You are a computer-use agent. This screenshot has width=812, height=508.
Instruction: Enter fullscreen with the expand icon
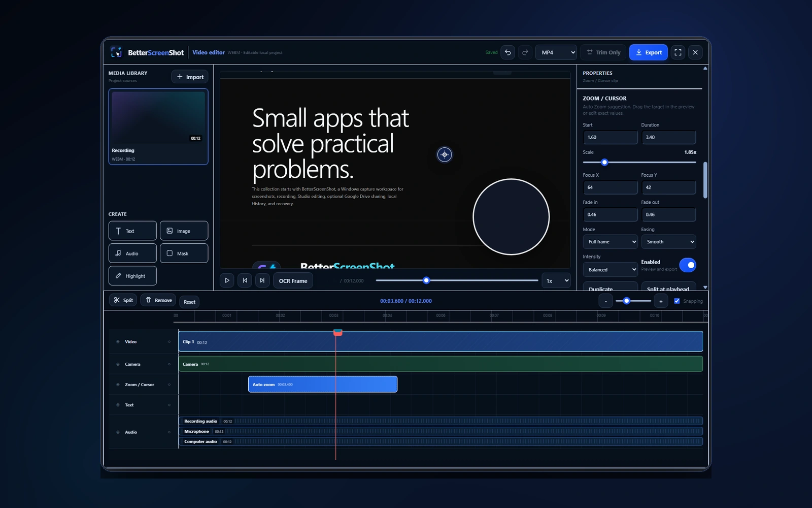click(678, 52)
